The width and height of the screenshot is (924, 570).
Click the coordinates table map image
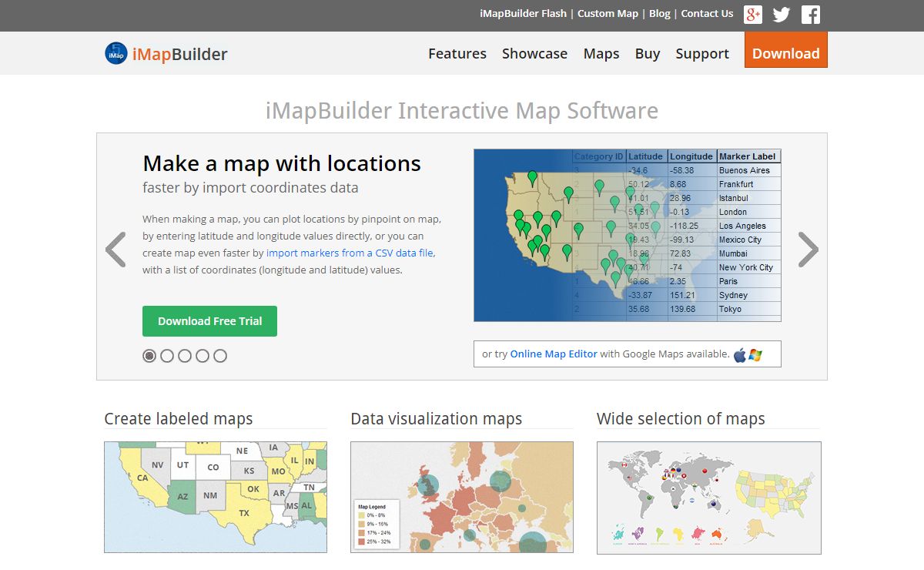click(628, 235)
